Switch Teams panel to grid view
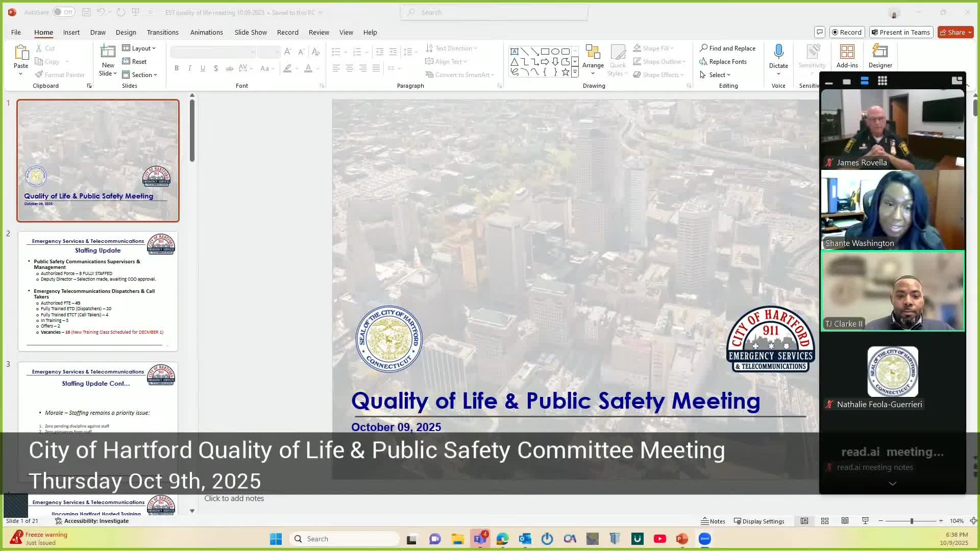980x551 pixels. [x=882, y=81]
